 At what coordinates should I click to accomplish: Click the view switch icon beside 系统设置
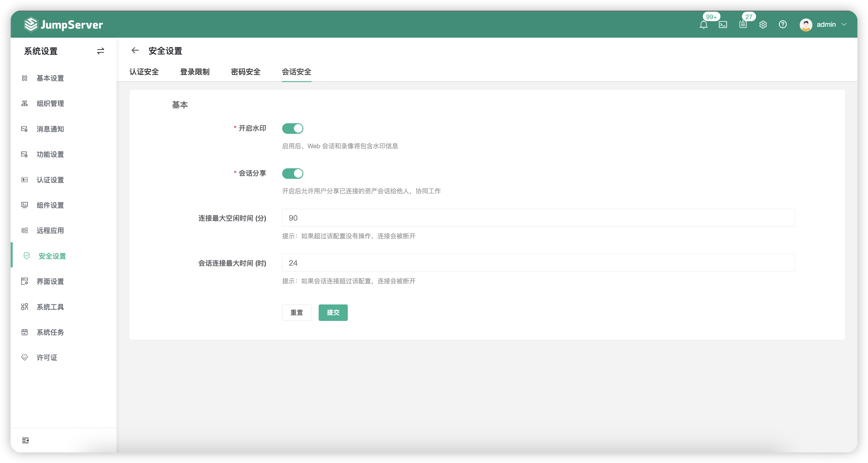(100, 51)
